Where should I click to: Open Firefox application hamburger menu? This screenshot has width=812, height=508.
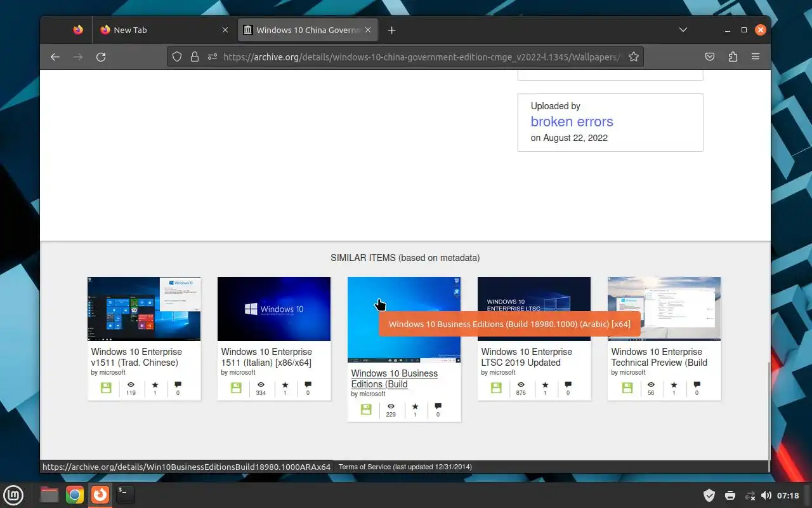756,57
